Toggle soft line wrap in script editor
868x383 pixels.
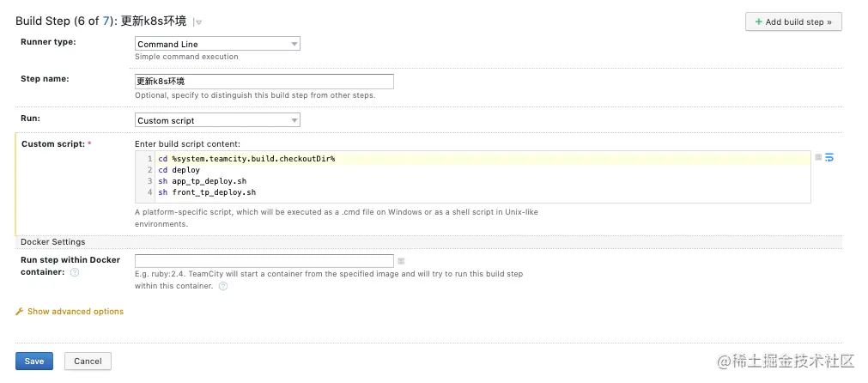point(829,158)
